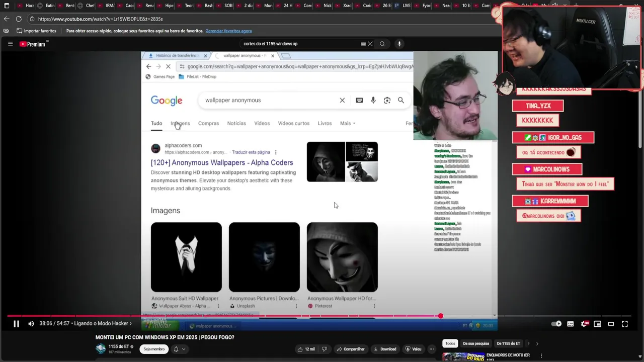This screenshot has width=644, height=362.
Task: Open the on-screen keyboard icon in search box
Action: [363, 44]
